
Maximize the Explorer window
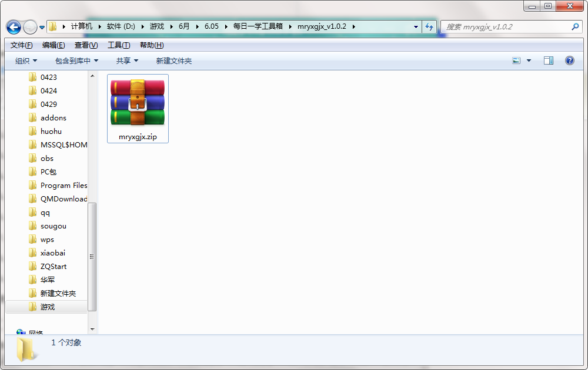pyautogui.click(x=548, y=6)
